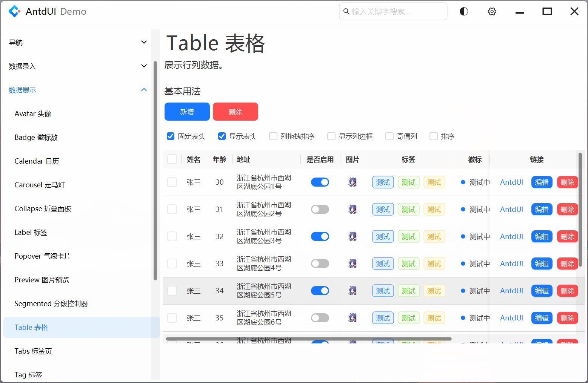Select the select-all checkbox in the table header
The height and width of the screenshot is (383, 588).
[x=172, y=159]
